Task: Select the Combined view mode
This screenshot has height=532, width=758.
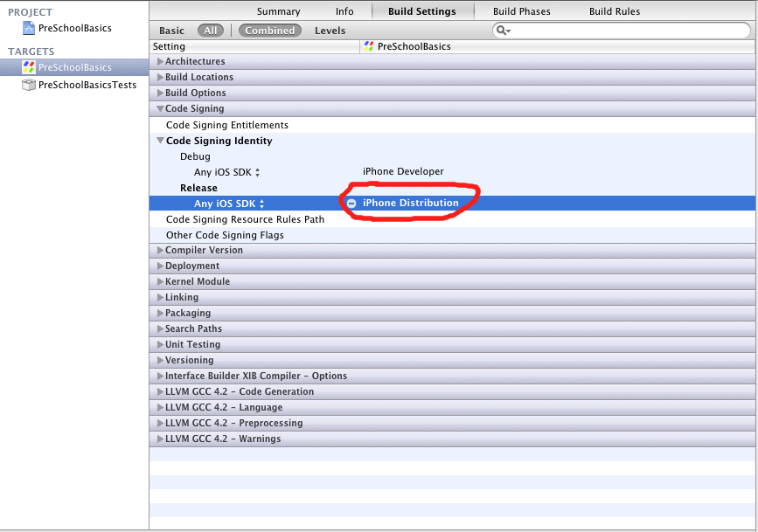Action: pos(269,31)
